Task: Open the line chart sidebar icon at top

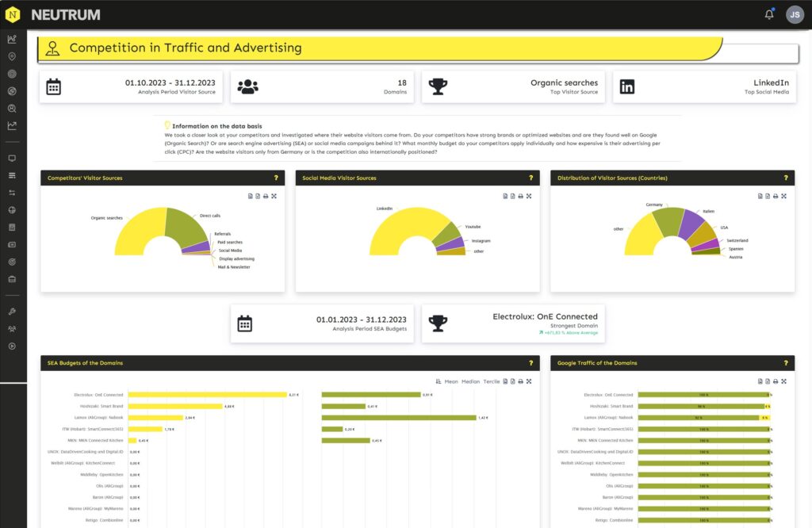Action: 12,40
